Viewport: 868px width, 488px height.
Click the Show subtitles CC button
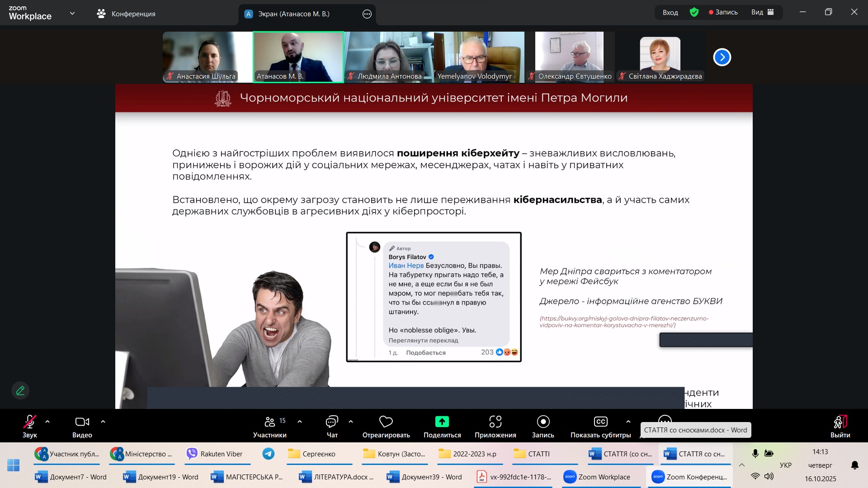pyautogui.click(x=600, y=422)
